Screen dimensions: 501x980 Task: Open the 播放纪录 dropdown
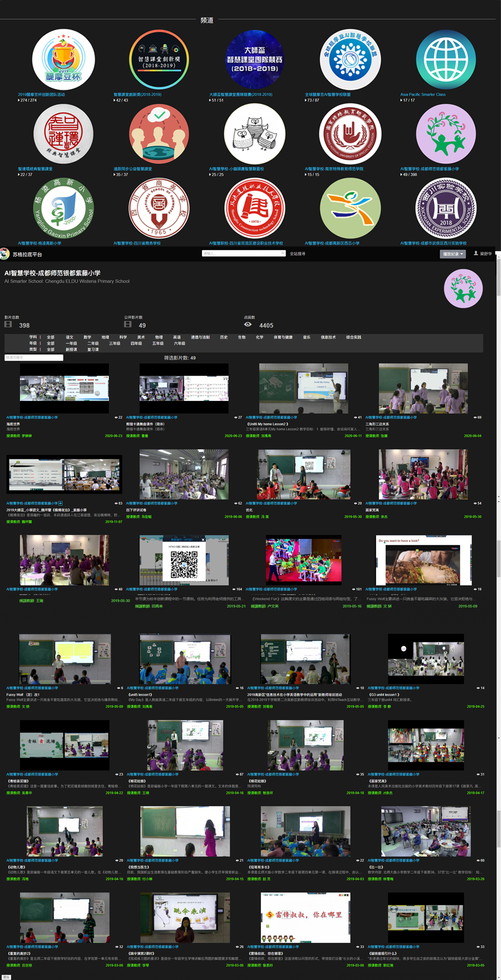[x=452, y=254]
